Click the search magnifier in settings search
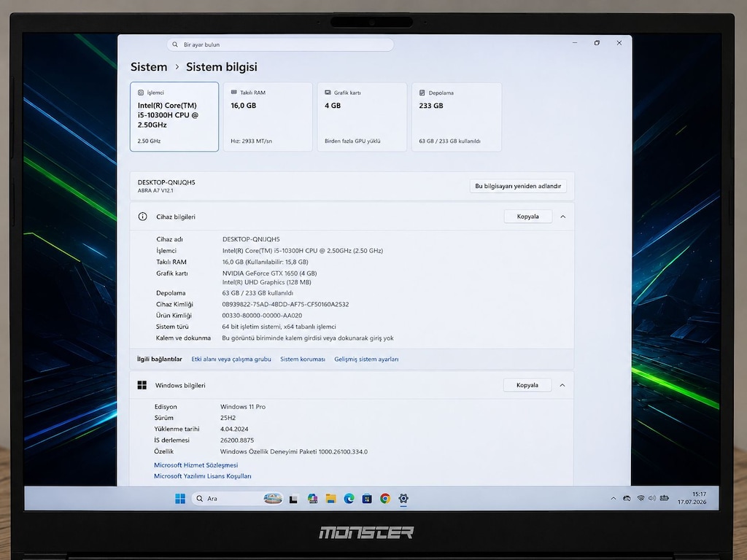The height and width of the screenshot is (560, 747). coord(175,44)
